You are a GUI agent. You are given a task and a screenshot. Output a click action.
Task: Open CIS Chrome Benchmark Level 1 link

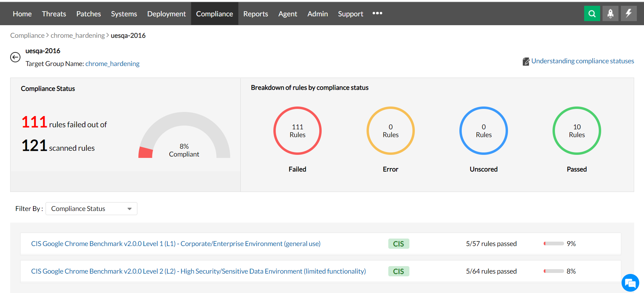176,244
